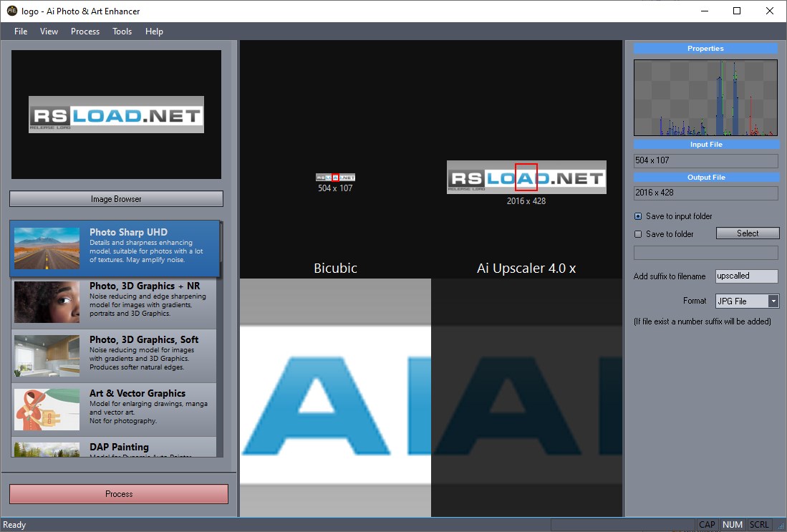787x532 pixels.
Task: Select the DAP Painting model thumbnail
Action: click(x=47, y=449)
